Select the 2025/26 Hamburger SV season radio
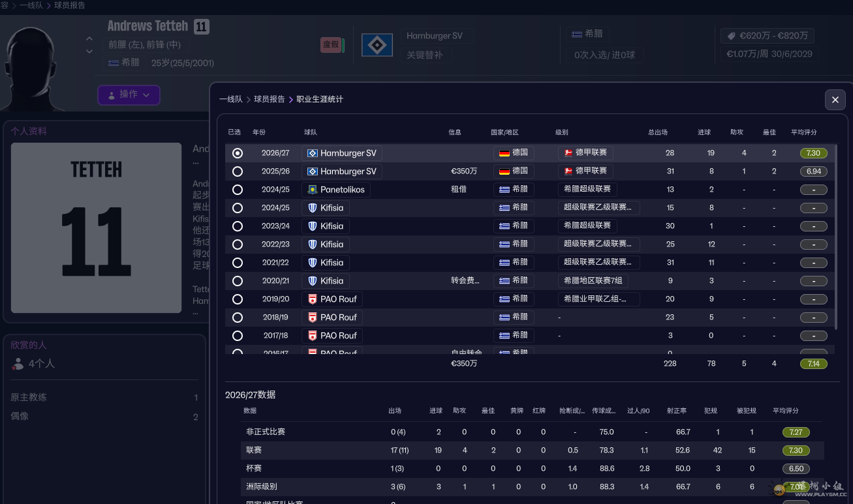Image resolution: width=853 pixels, height=504 pixels. pyautogui.click(x=238, y=171)
